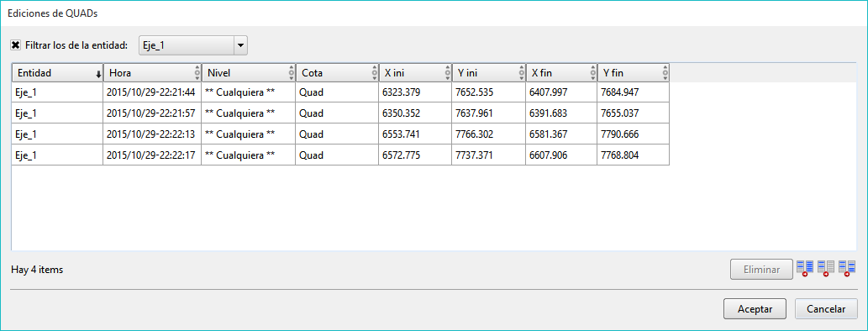Image resolution: width=868 pixels, height=331 pixels.
Task: Click the Quad cell in the 22:21:44 row
Action: (337, 92)
